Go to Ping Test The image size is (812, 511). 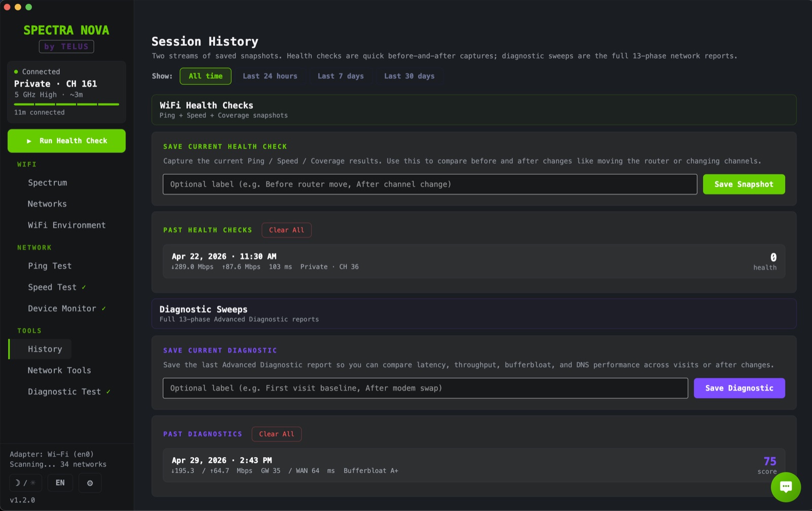(x=50, y=266)
